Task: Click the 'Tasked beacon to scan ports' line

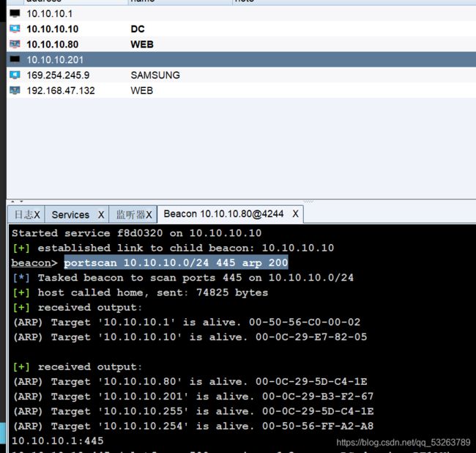Action: [x=183, y=278]
